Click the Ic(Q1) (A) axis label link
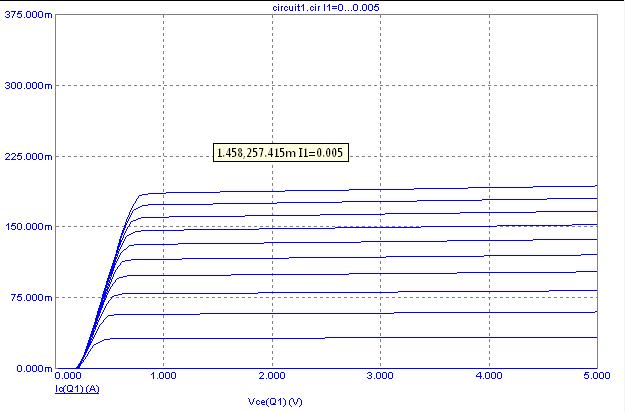Screen dimensions: 625x412 click(x=77, y=388)
